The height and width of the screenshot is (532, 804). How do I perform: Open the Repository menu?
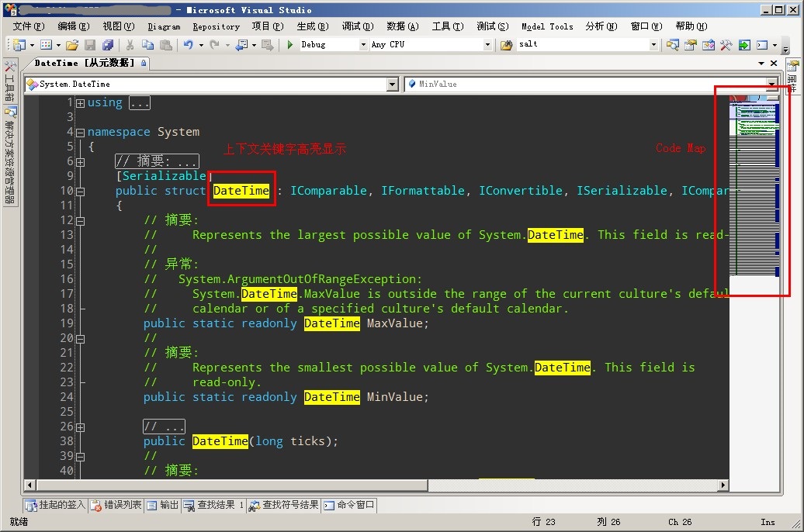coord(217,26)
